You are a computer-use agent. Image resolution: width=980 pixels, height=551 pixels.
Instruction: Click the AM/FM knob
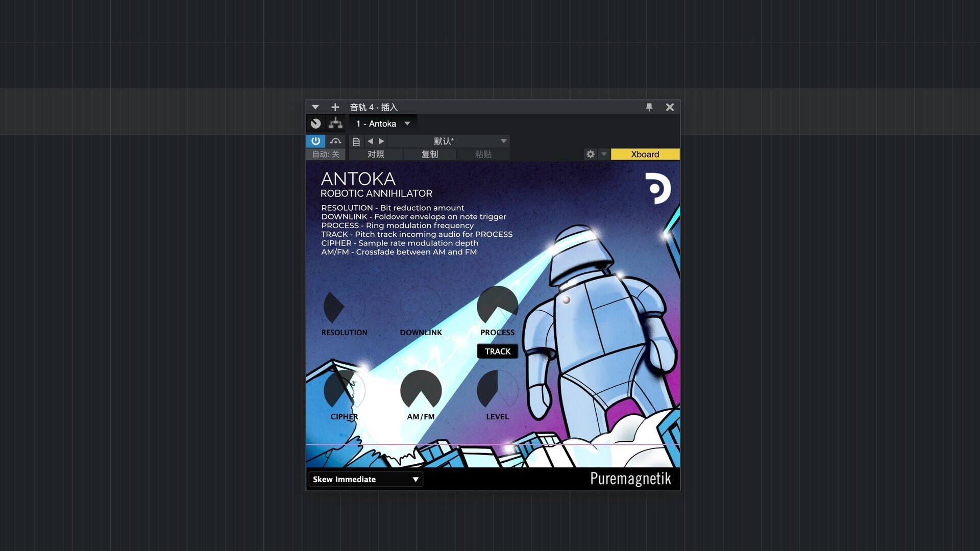pyautogui.click(x=421, y=391)
